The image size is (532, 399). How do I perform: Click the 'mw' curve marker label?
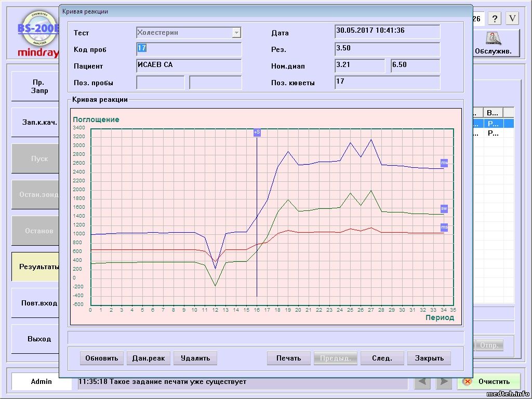point(444,163)
